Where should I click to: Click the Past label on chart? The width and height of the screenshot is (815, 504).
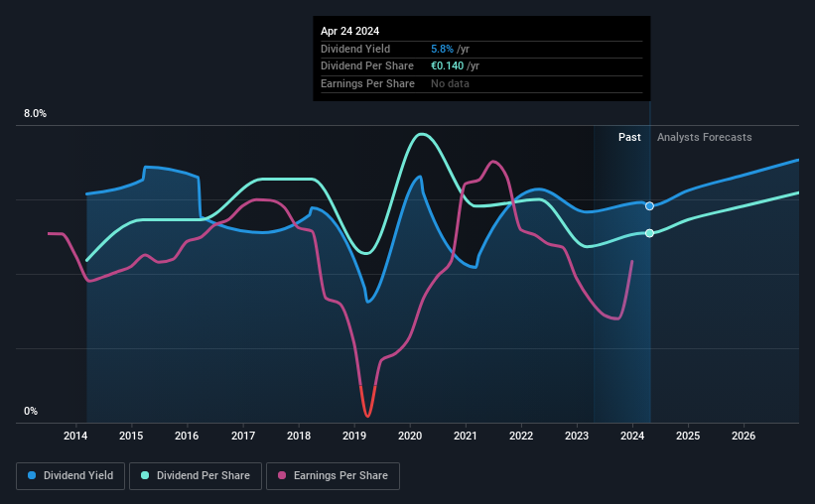629,137
